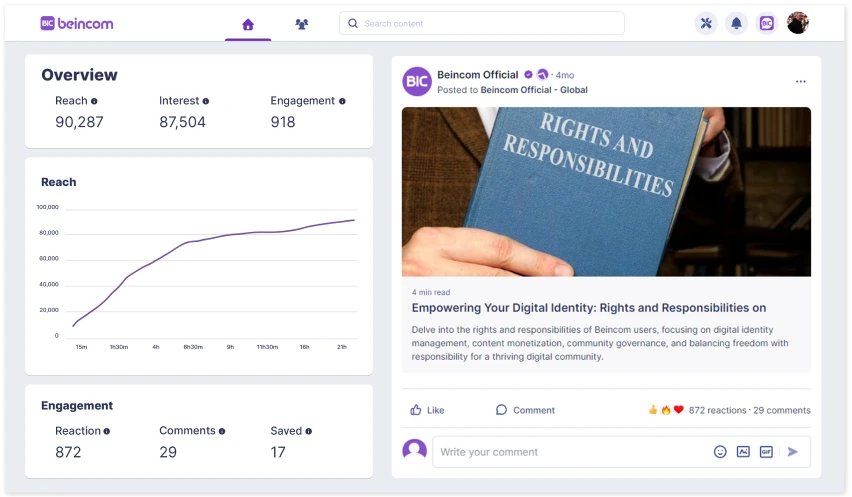The image size is (852, 497).
Task: Show info for Reach metric
Action: point(94,101)
